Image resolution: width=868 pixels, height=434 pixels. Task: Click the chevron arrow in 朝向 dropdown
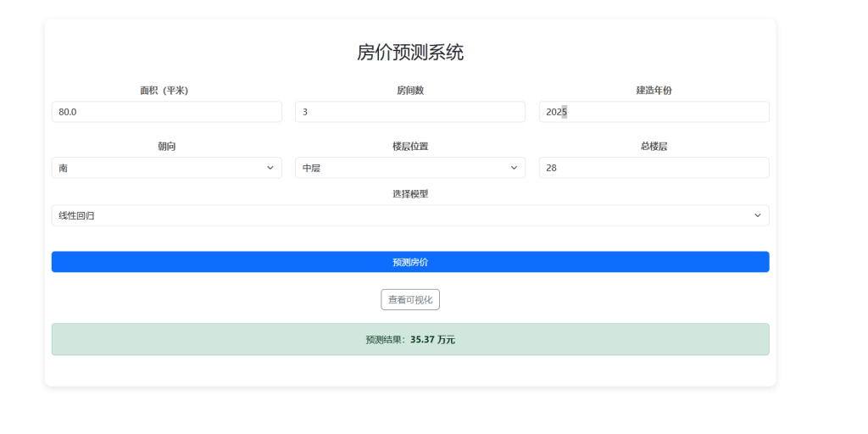click(x=270, y=168)
